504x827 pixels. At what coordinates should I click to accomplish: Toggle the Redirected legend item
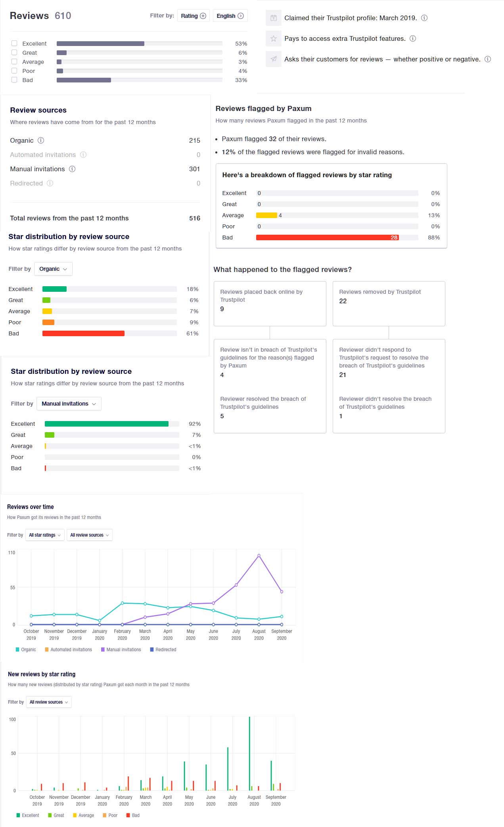tap(163, 649)
